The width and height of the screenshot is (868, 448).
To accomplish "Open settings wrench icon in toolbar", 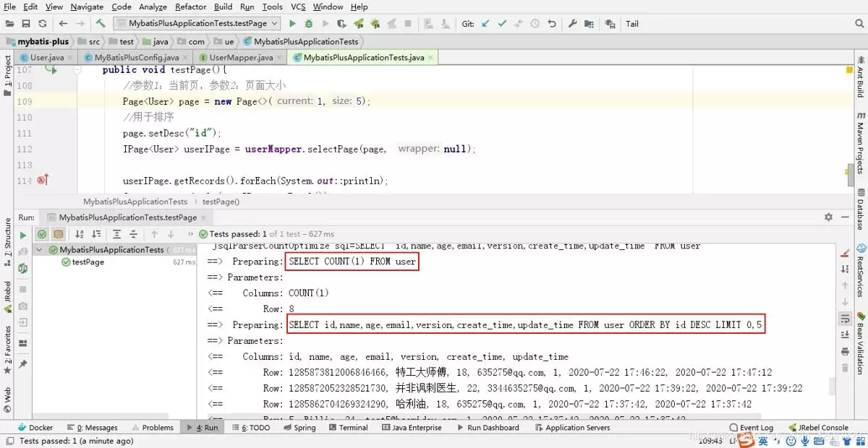I will [x=572, y=24].
